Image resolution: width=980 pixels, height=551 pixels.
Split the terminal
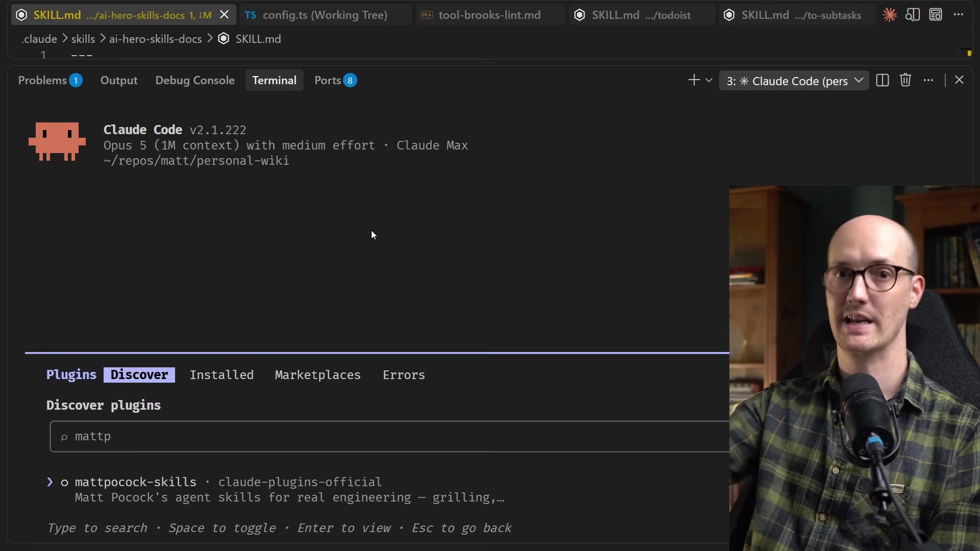click(x=883, y=80)
